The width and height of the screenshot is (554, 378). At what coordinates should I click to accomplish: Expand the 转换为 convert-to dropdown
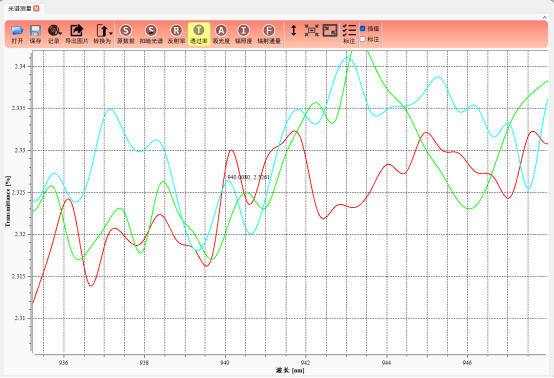pos(111,34)
